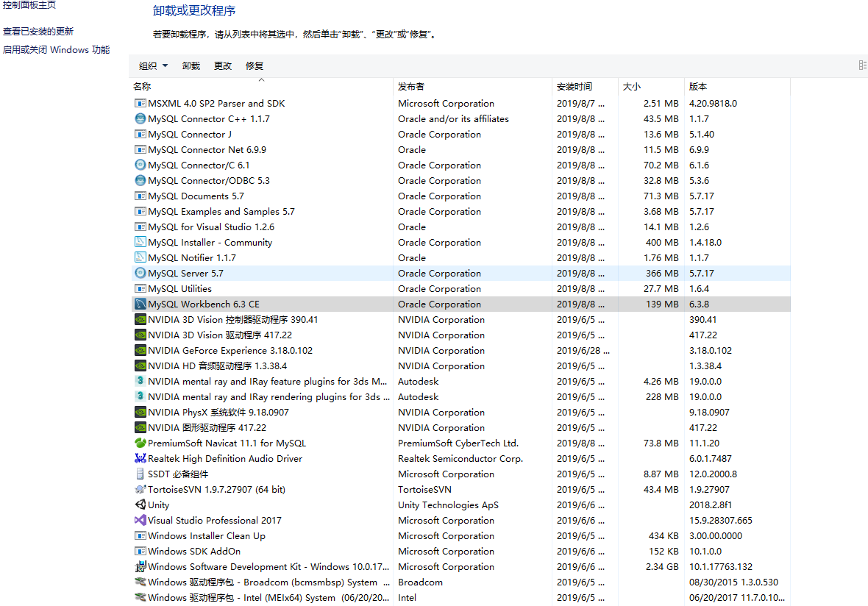This screenshot has width=868, height=606.
Task: Click the 卸载或更改程序 heading
Action: pyautogui.click(x=193, y=10)
